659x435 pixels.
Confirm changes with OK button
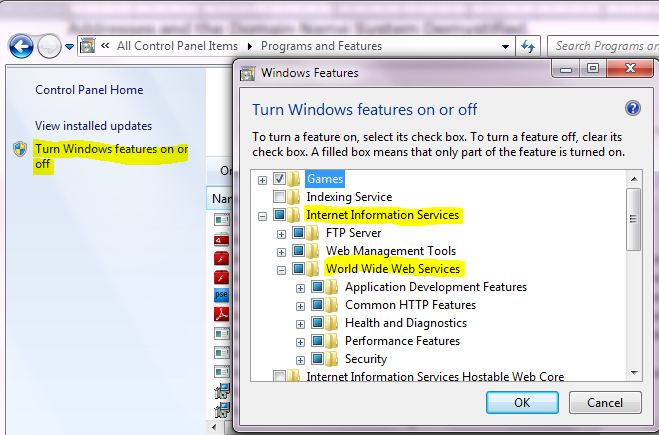click(x=522, y=403)
